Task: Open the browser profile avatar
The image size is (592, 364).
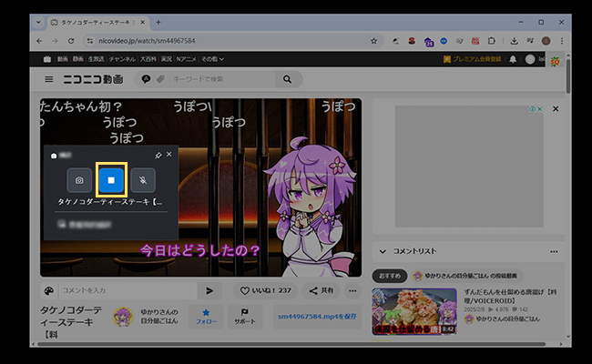Action: [546, 41]
